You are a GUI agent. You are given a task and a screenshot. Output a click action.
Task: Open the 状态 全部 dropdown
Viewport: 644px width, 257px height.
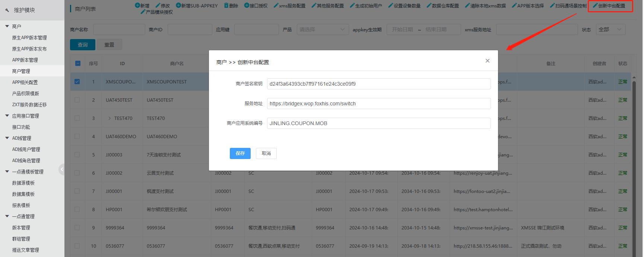(x=610, y=29)
